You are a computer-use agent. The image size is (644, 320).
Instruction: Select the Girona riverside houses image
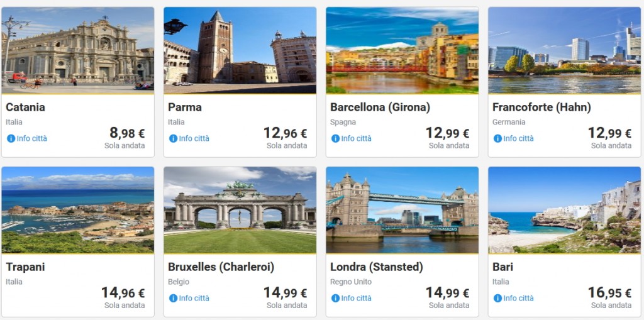(402, 50)
